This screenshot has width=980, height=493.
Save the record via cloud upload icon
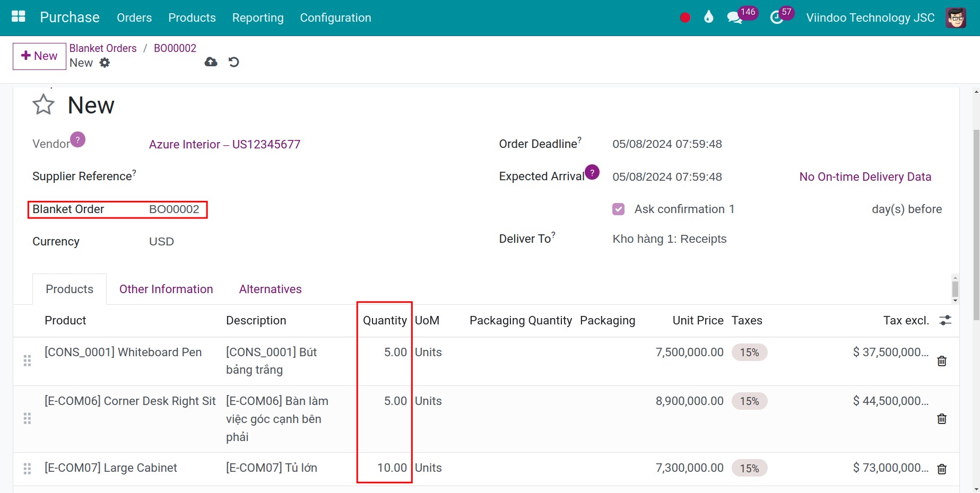[x=211, y=62]
